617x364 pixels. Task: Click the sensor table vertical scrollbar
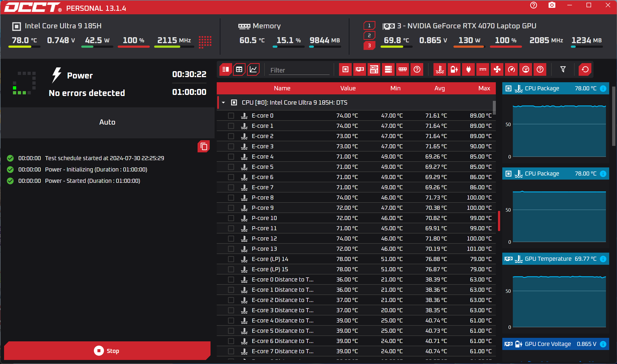click(x=494, y=107)
